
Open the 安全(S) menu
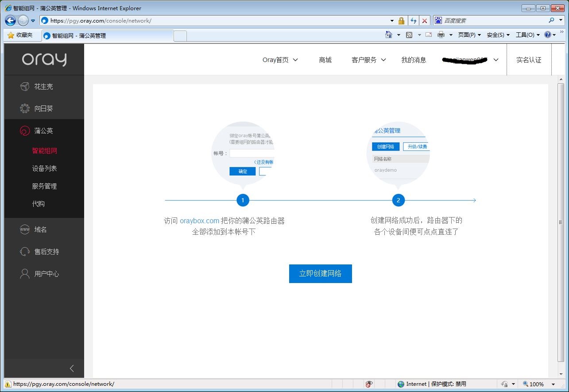[498, 35]
